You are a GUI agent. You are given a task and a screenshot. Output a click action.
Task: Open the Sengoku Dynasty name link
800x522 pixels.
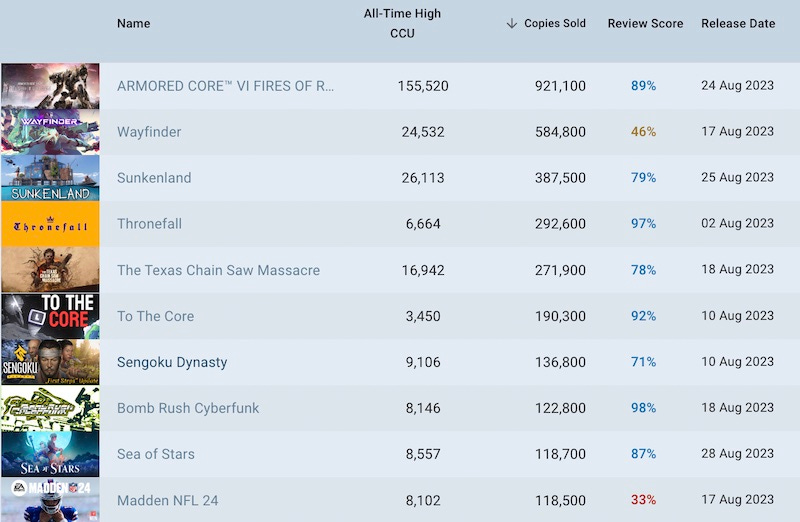[172, 362]
